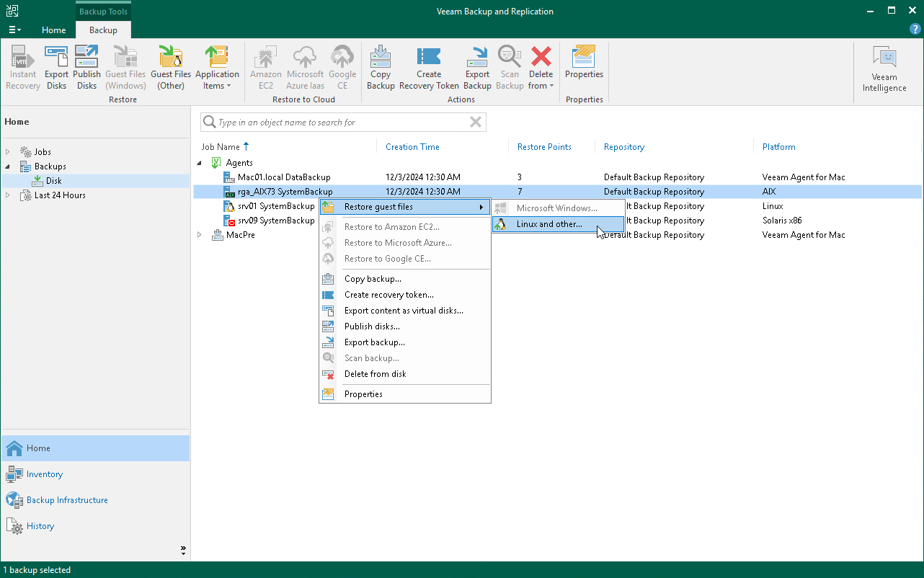This screenshot has width=924, height=578.
Task: Open the Backup Infrastructure view
Action: point(95,500)
